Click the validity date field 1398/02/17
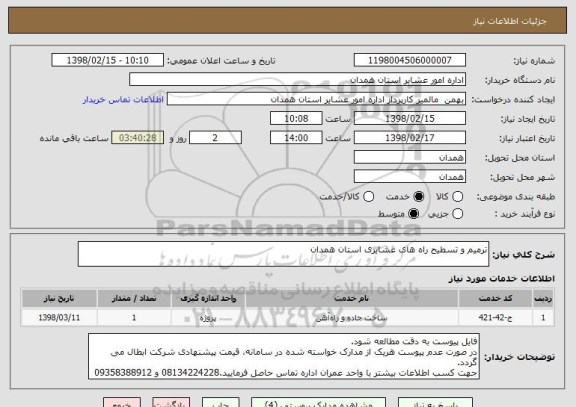 [410, 138]
